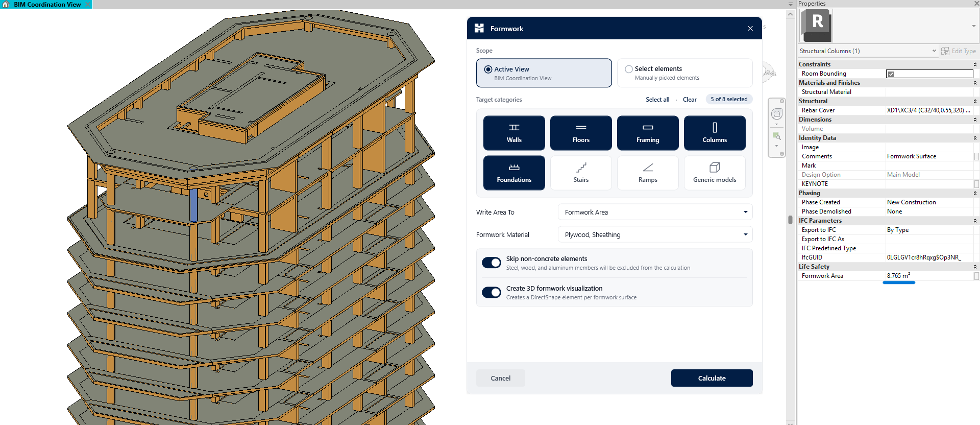The image size is (980, 425).
Task: Click the viewport scrollbar up arrow
Action: tap(791, 14)
